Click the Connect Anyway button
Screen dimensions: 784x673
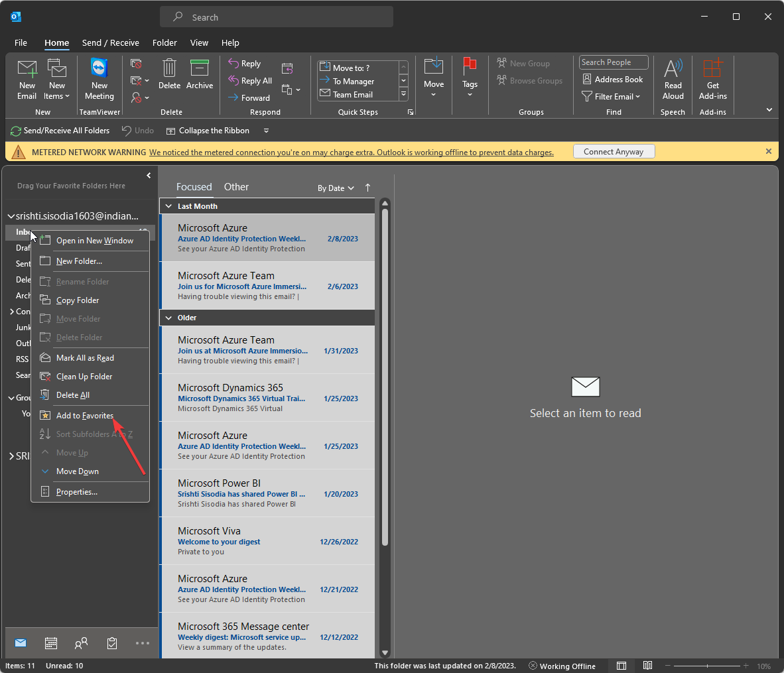[x=614, y=151]
